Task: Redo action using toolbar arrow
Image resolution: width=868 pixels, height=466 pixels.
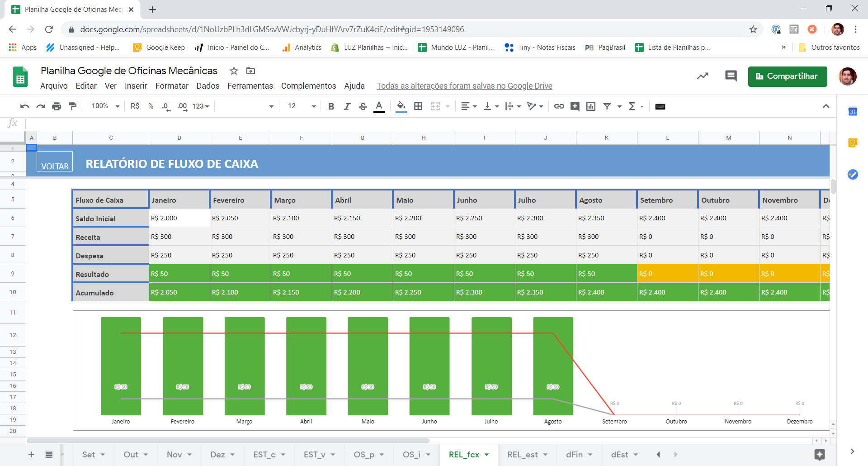Action: pos(41,106)
